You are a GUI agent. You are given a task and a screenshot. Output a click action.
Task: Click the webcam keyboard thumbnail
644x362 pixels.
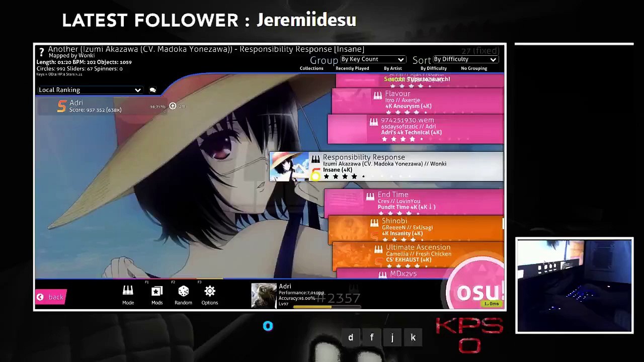(575, 286)
